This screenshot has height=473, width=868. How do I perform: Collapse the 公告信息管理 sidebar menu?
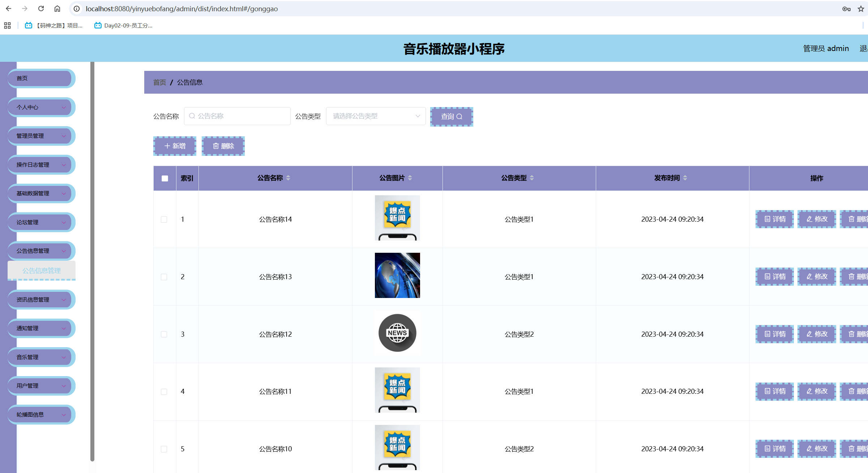(41, 251)
